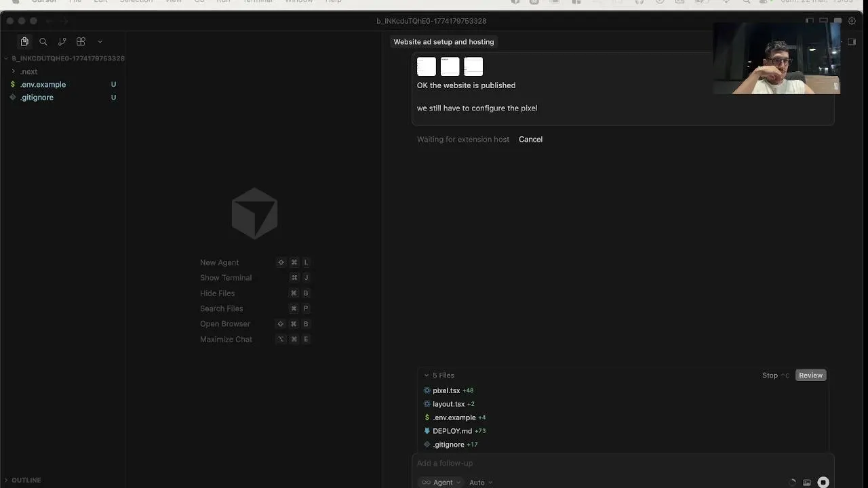Image resolution: width=868 pixels, height=488 pixels.
Task: Go forward with the title bar arrow
Action: 66,21
